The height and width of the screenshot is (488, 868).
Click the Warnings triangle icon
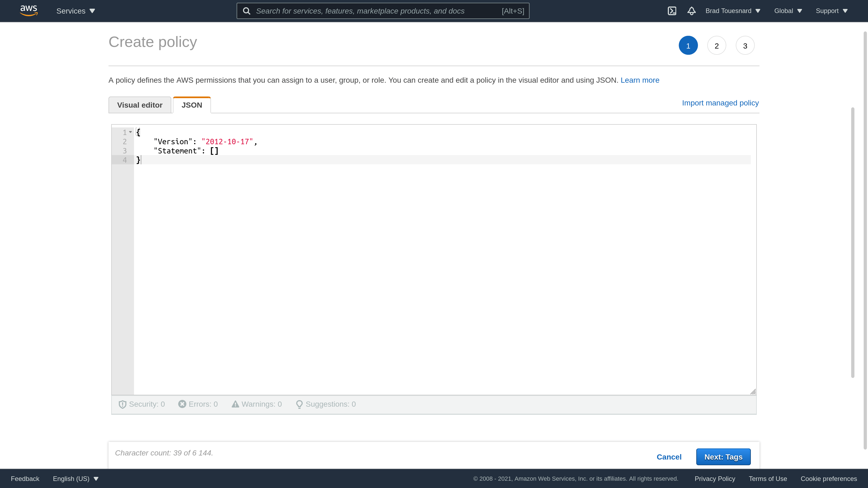[236, 404]
